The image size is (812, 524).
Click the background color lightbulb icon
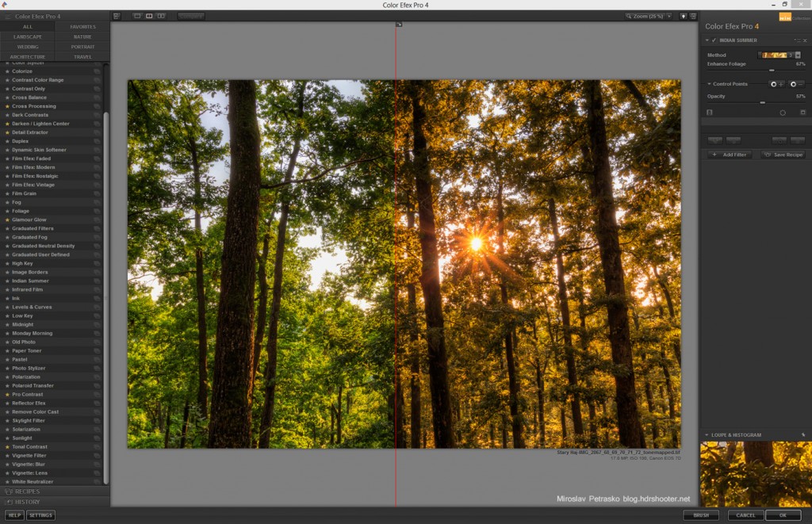coord(683,16)
